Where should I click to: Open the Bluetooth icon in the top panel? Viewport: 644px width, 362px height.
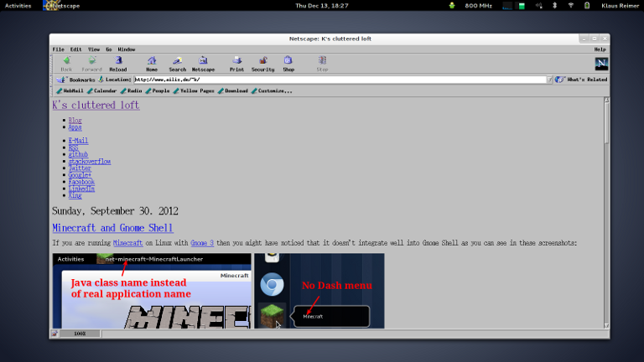554,6
